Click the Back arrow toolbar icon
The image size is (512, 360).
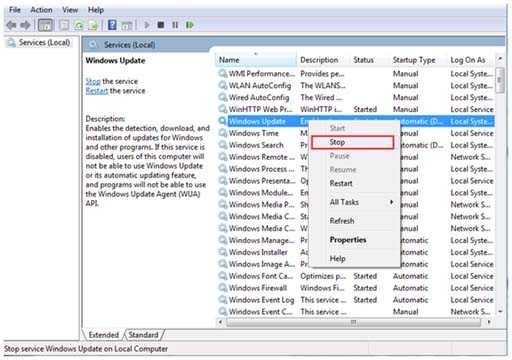[x=12, y=25]
